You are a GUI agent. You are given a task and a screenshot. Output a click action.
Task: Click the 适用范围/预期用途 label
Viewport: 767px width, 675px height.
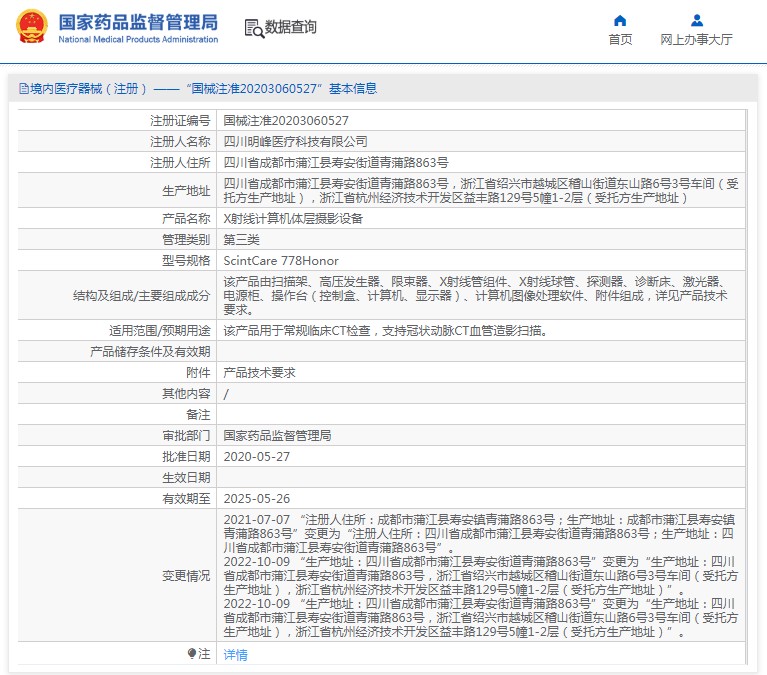click(x=159, y=331)
